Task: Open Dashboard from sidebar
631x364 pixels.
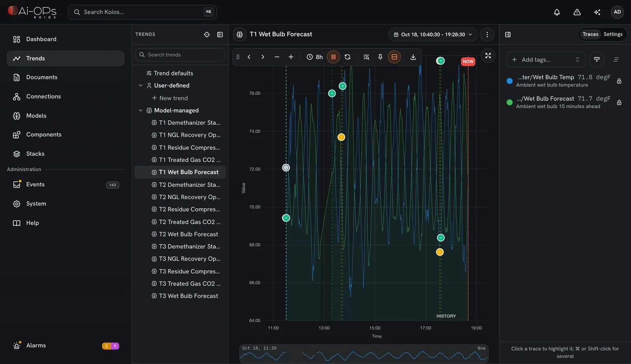Action: (x=65, y=39)
